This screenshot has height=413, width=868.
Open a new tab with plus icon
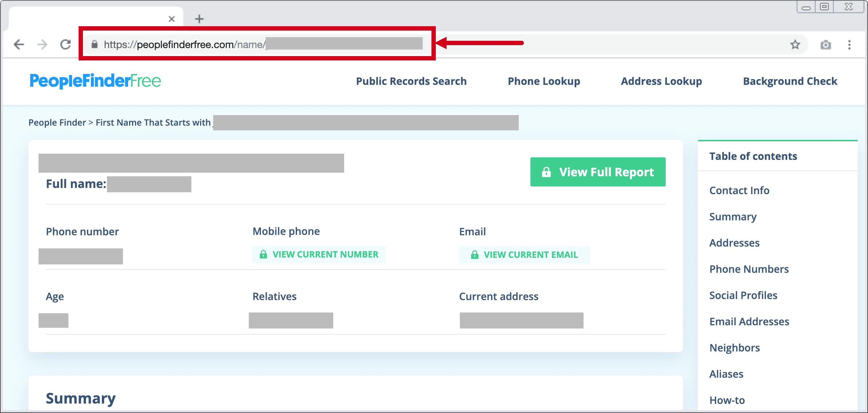click(199, 19)
